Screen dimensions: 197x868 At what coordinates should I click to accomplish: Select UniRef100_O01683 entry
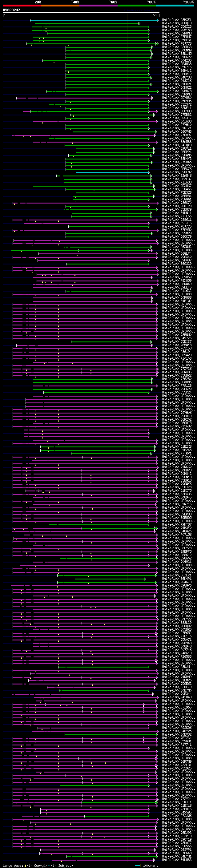176,122
